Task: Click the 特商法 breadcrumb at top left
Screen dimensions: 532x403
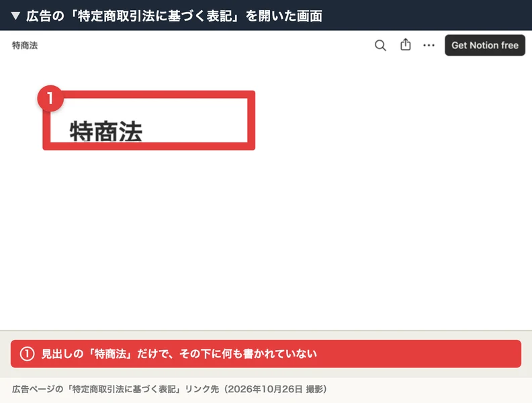Action: [25, 46]
